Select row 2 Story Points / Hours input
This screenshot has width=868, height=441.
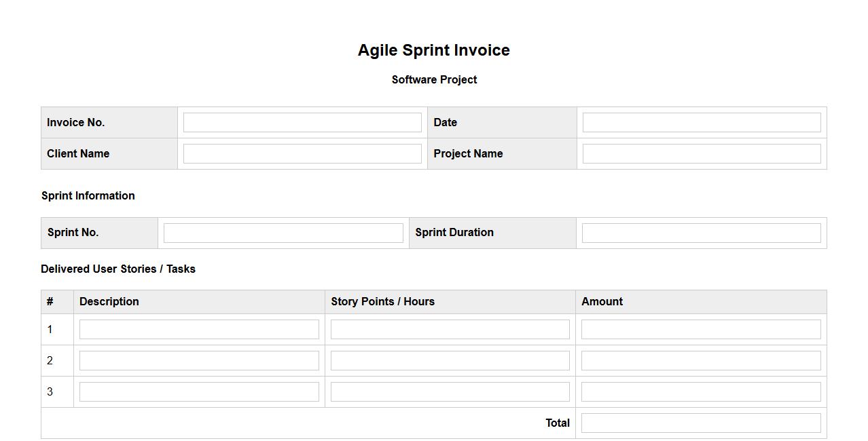[450, 361]
